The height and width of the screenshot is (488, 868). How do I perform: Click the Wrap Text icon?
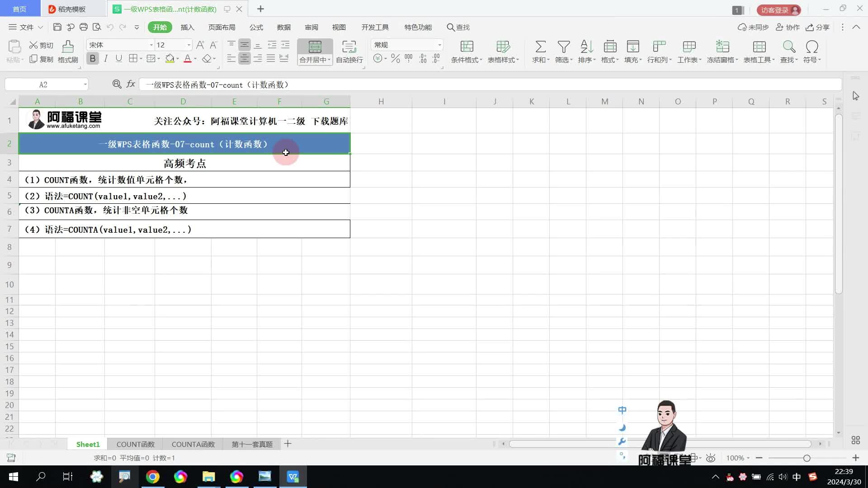(x=349, y=47)
